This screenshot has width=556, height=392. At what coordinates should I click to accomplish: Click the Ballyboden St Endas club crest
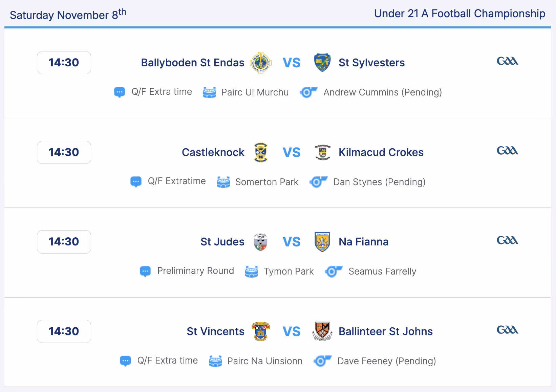pyautogui.click(x=261, y=63)
